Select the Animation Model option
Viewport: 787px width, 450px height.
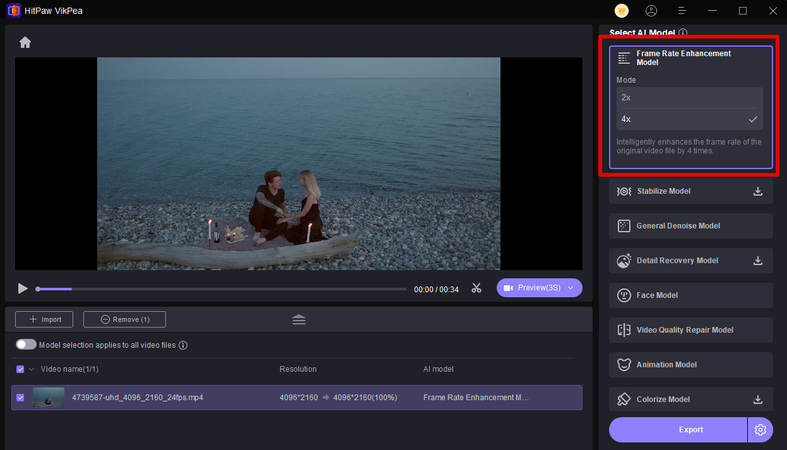pos(690,365)
